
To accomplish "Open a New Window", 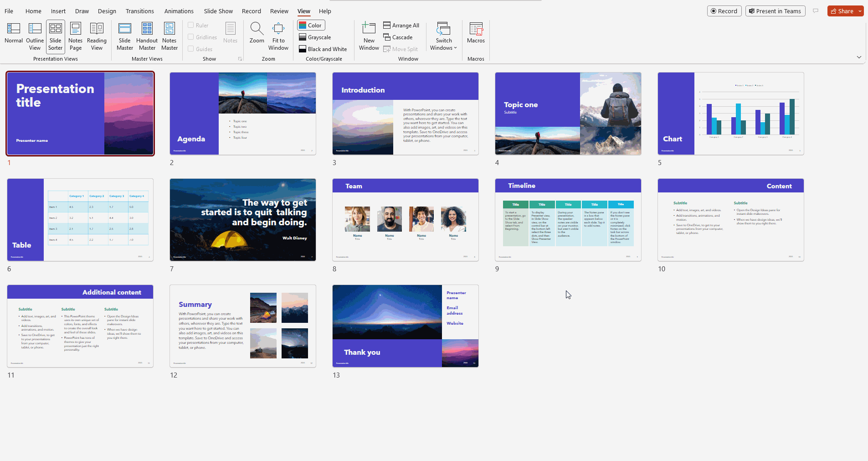I will (368, 36).
